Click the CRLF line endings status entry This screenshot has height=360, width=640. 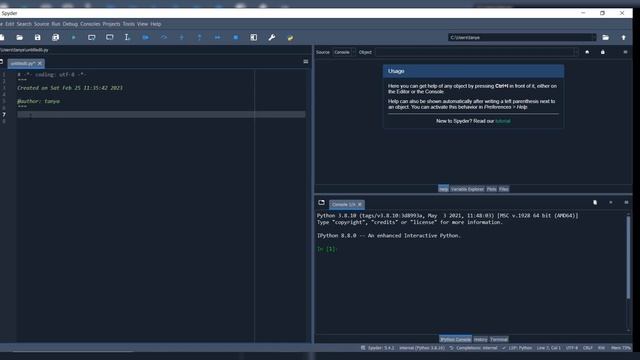588,348
